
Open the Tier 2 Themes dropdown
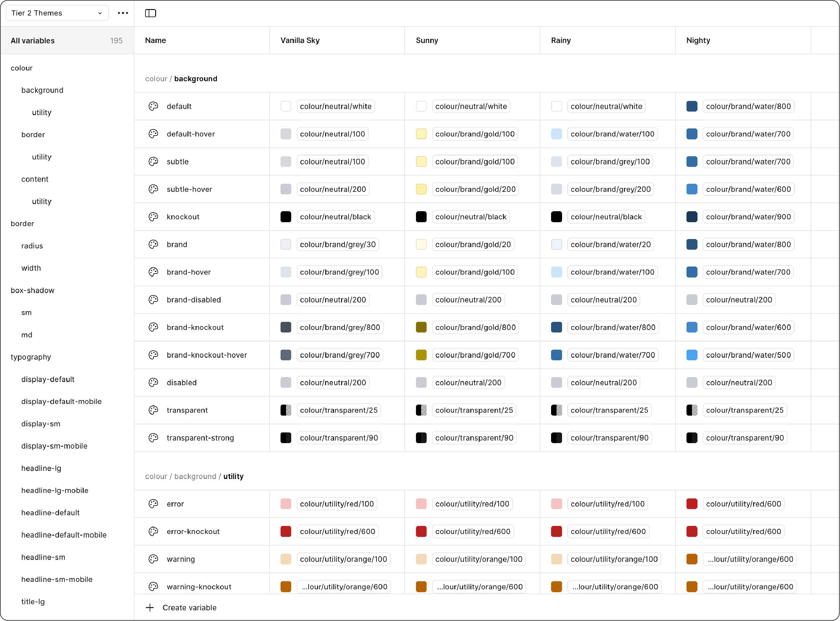coord(57,13)
